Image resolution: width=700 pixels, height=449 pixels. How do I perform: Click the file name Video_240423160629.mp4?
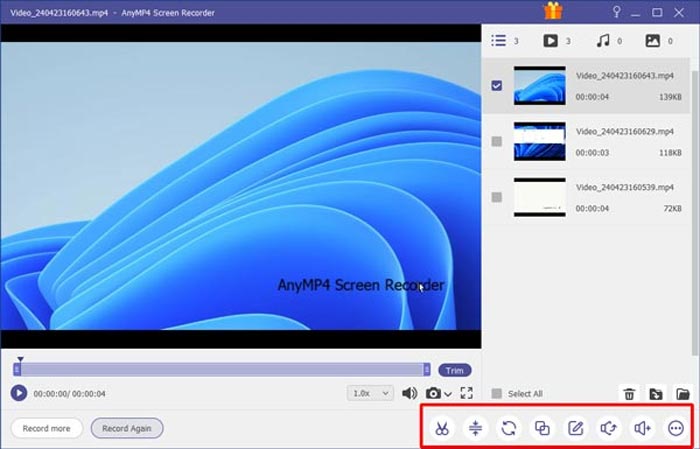[x=625, y=132]
